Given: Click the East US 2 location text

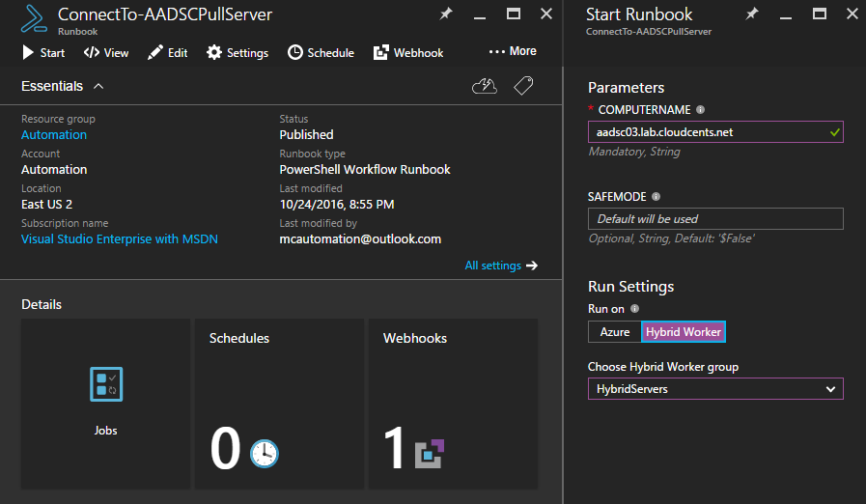Looking at the screenshot, I should coord(46,205).
